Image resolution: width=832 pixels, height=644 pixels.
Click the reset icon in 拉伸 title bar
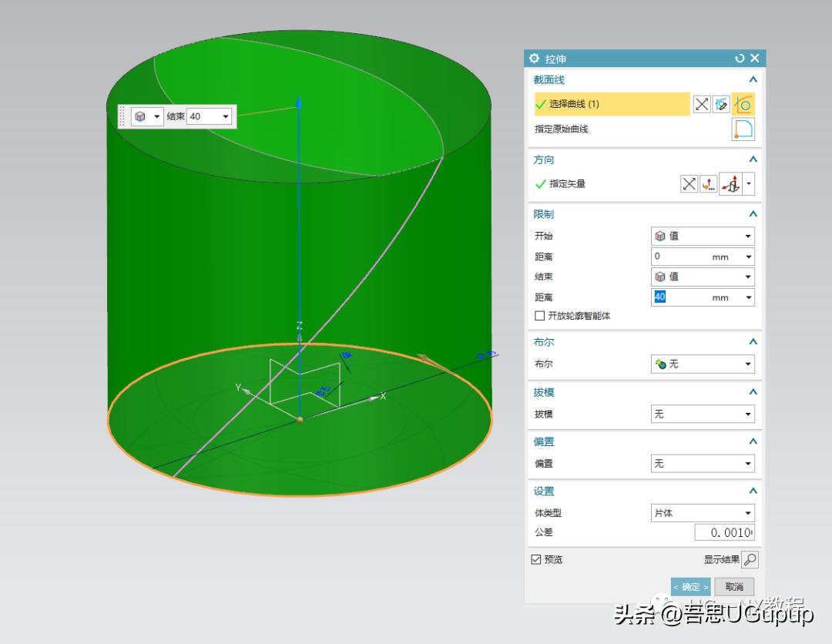coord(740,59)
